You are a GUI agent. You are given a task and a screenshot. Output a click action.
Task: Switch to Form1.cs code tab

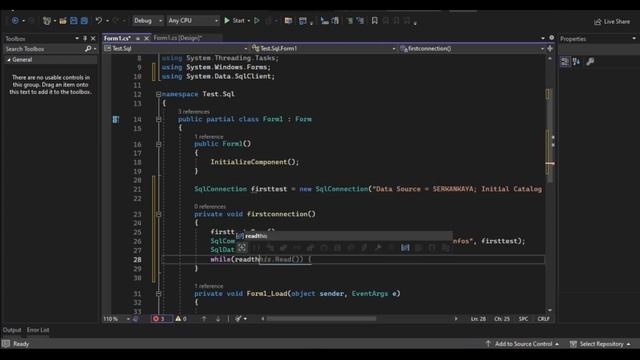(x=117, y=38)
